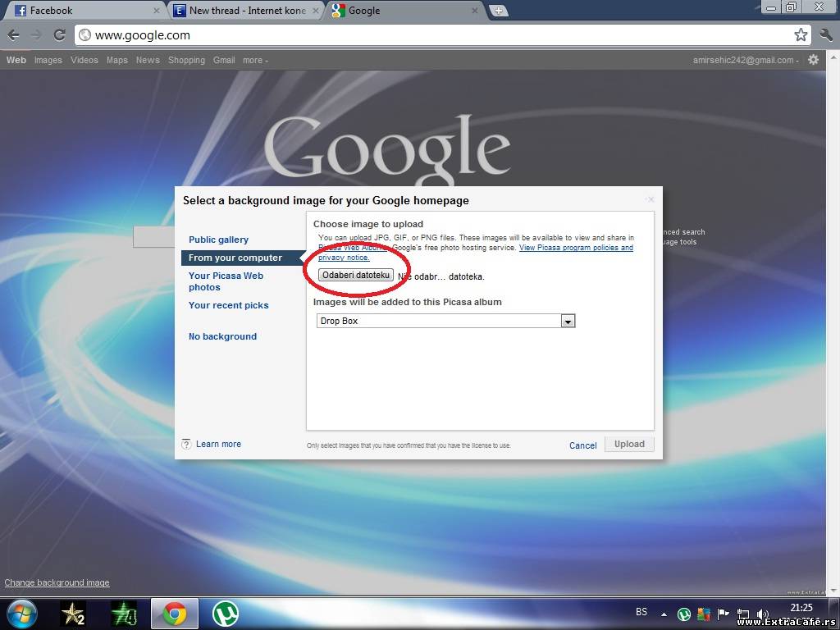Open Google options gear icon

[813, 60]
